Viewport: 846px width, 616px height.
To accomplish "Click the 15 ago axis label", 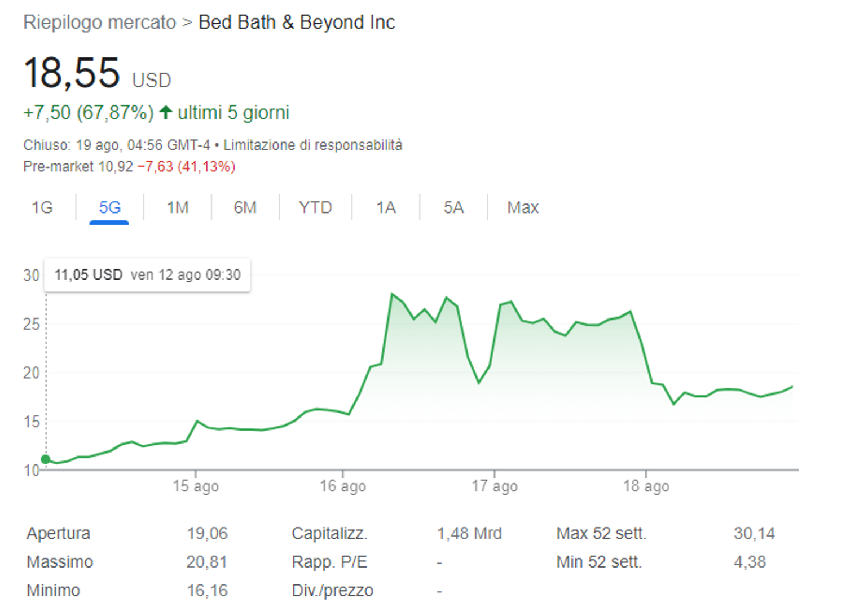I will coord(196,486).
